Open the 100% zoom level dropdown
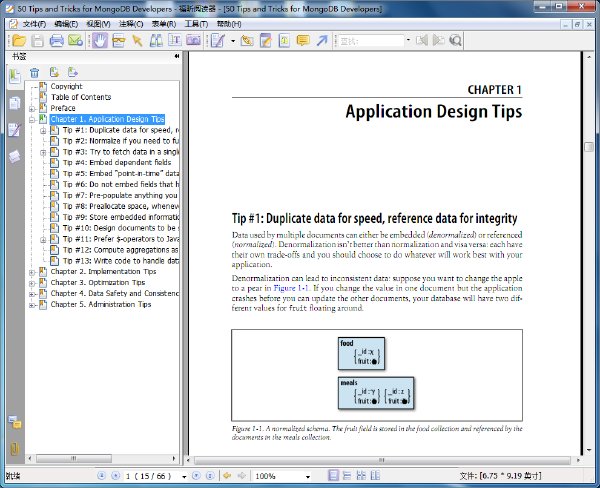Screen dimensions: 600x488 tap(308, 477)
